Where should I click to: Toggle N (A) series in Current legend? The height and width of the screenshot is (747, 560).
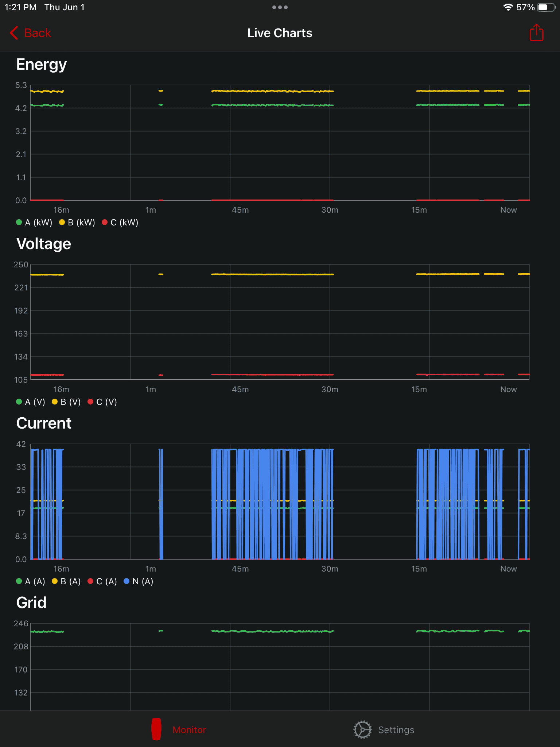click(x=139, y=581)
